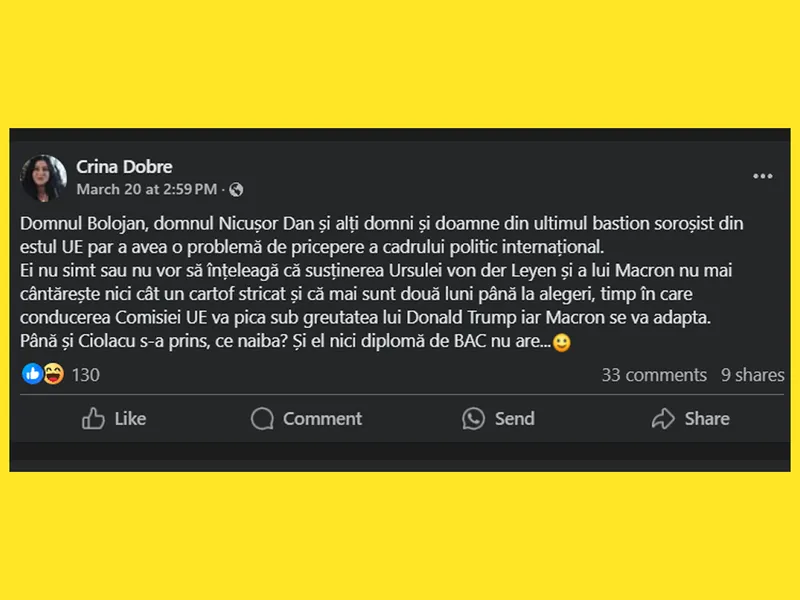View the 130 reactions count
Viewport: 800px width, 600px height.
[86, 375]
